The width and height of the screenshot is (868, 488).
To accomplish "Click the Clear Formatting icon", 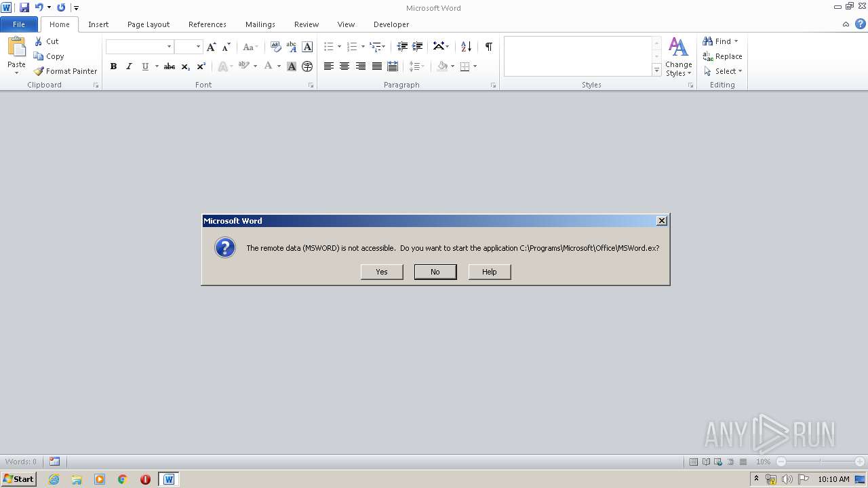I will pos(275,47).
